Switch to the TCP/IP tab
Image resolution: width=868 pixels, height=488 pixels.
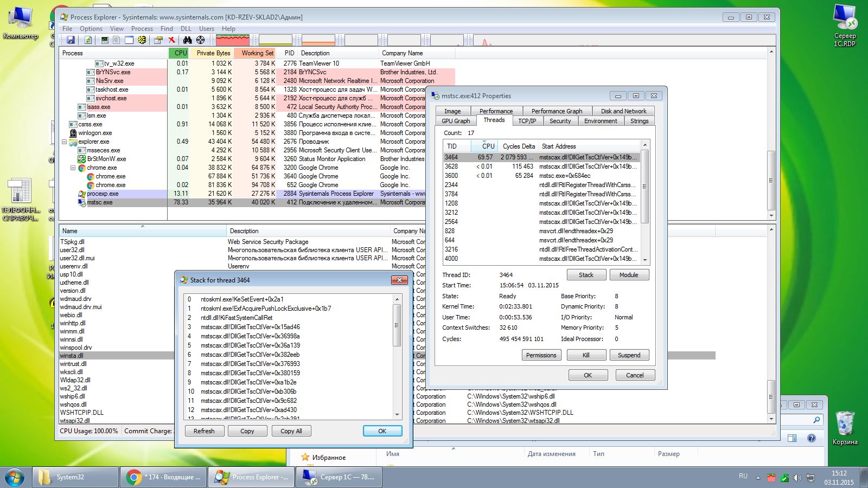click(x=527, y=121)
